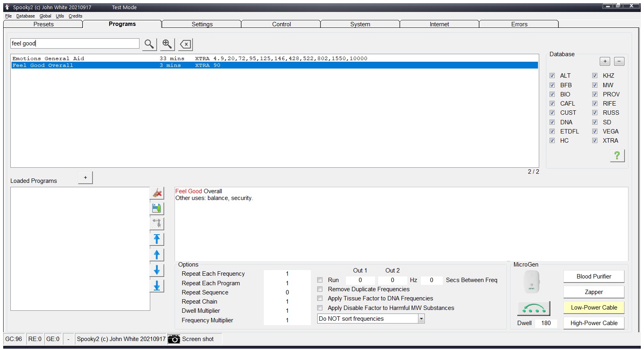644x349 pixels.
Task: Click the magnifier search icon
Action: [149, 44]
